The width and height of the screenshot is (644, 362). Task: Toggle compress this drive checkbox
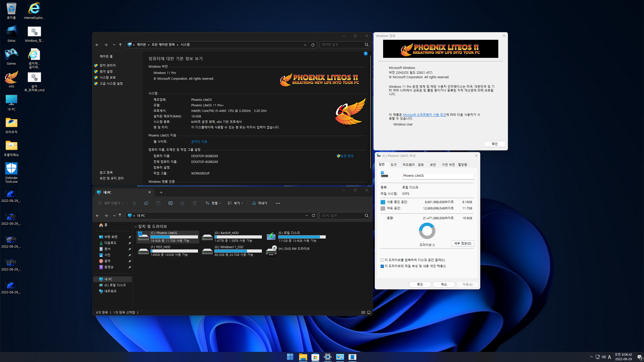click(382, 260)
